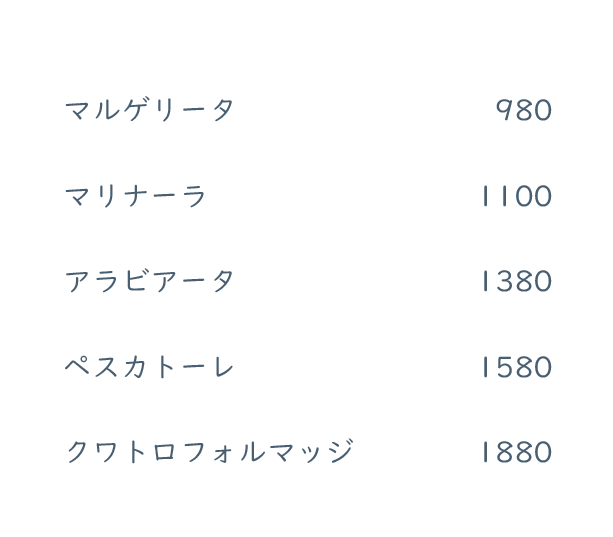613x537 pixels.
Task: Tap the first dish name in list
Action: coord(149,110)
